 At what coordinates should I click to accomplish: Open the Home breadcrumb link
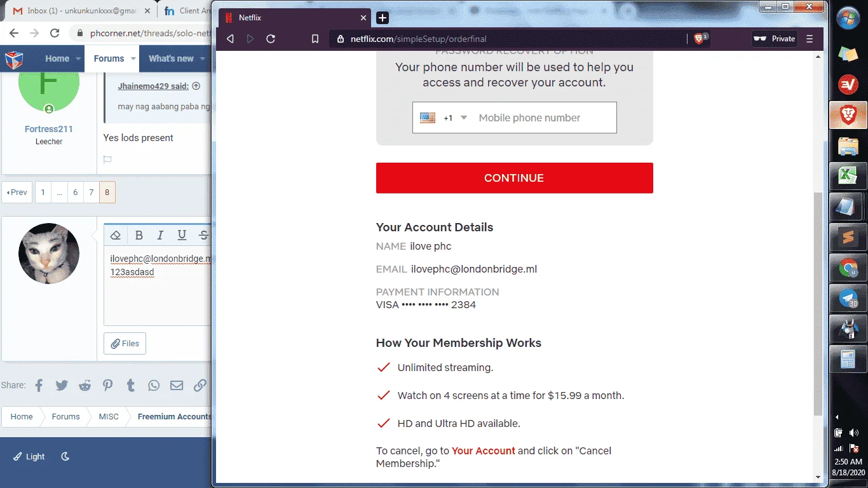[x=22, y=417]
